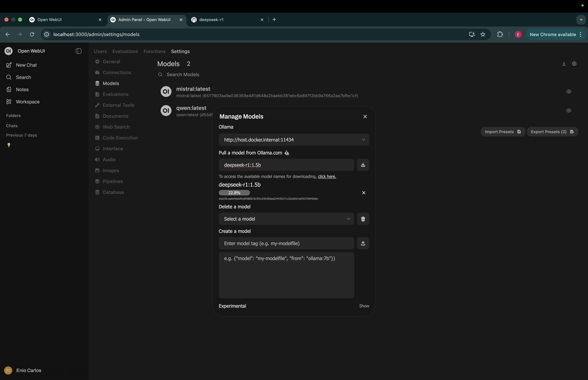Viewport: 588px width, 380px height.
Task: Show the Experimental section
Action: pyautogui.click(x=364, y=306)
